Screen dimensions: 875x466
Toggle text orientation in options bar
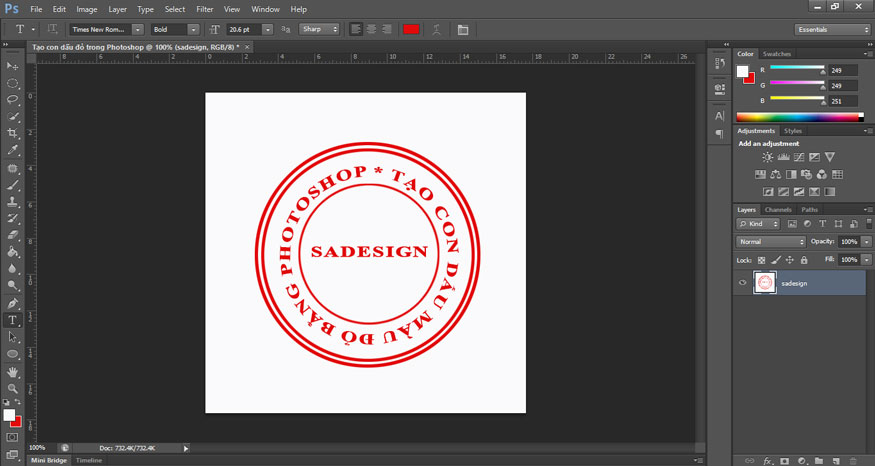(52, 29)
